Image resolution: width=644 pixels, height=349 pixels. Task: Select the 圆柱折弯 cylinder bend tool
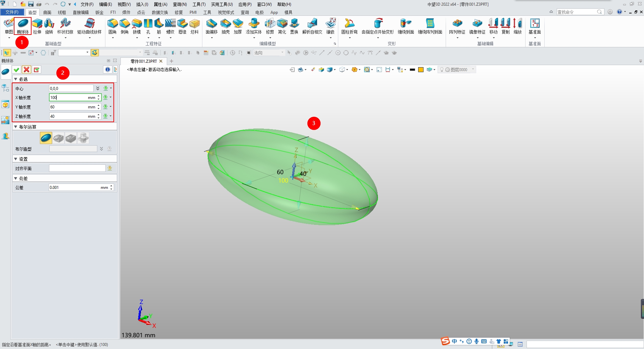(x=349, y=26)
